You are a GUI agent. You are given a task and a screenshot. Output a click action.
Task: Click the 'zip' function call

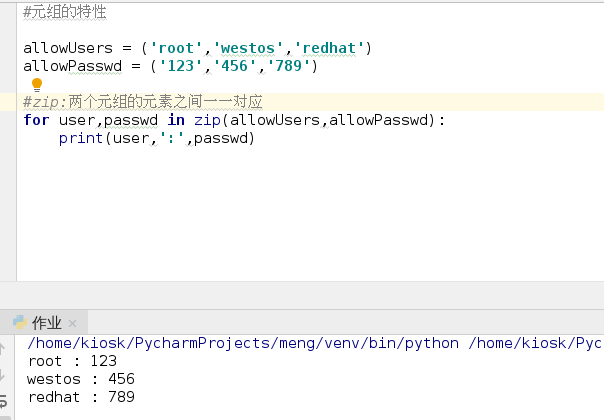[207, 120]
